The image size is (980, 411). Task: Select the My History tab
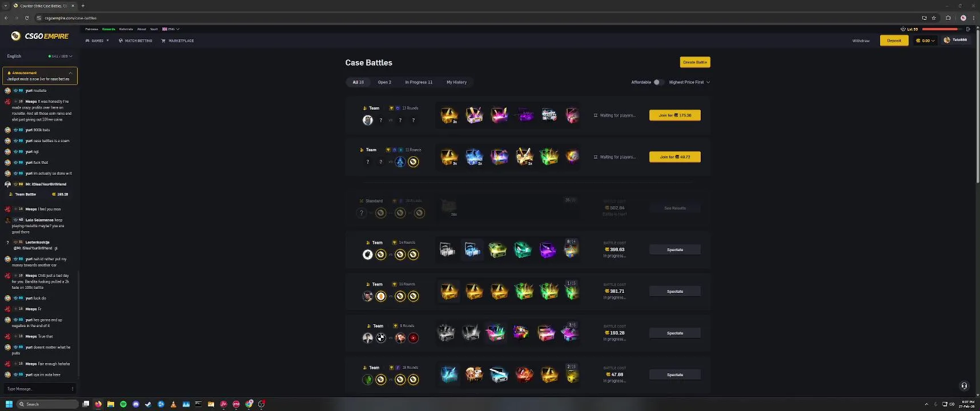[456, 82]
